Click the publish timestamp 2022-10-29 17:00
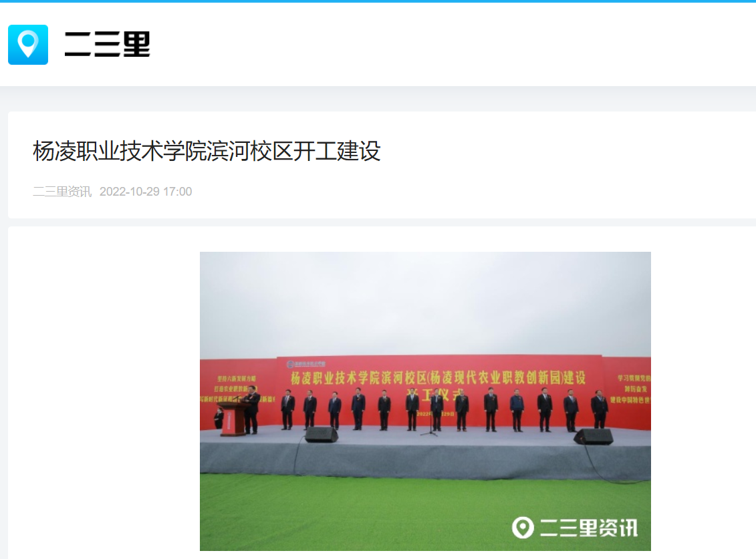 (146, 192)
